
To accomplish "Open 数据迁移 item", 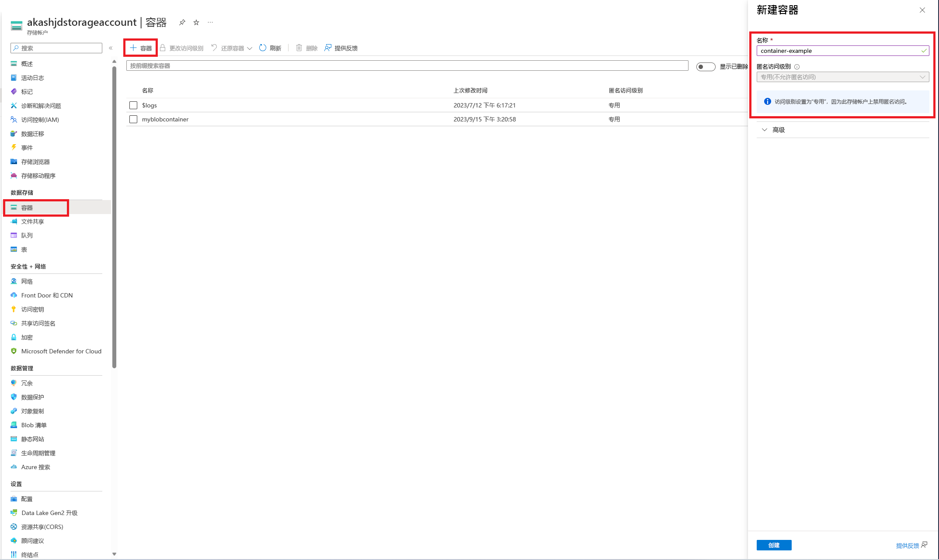I will click(32, 134).
